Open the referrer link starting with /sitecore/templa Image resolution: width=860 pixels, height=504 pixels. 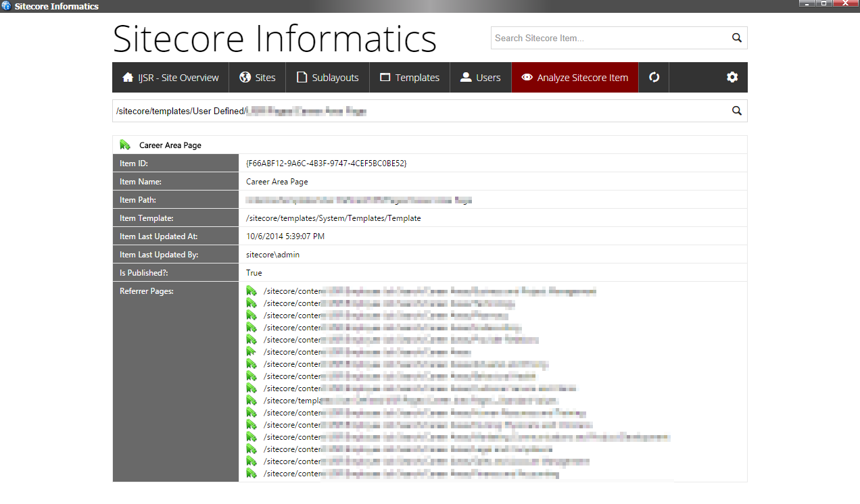click(x=410, y=401)
